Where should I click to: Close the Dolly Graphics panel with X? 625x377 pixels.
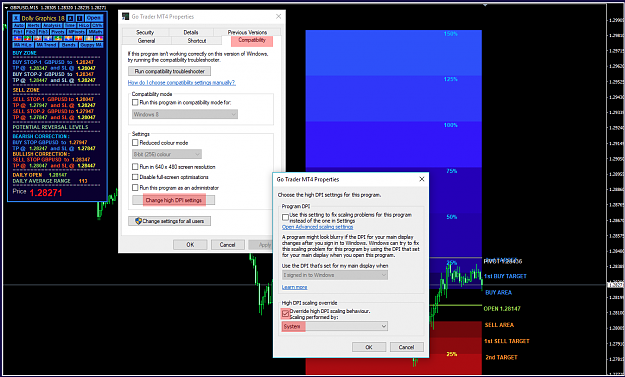[x=16, y=18]
